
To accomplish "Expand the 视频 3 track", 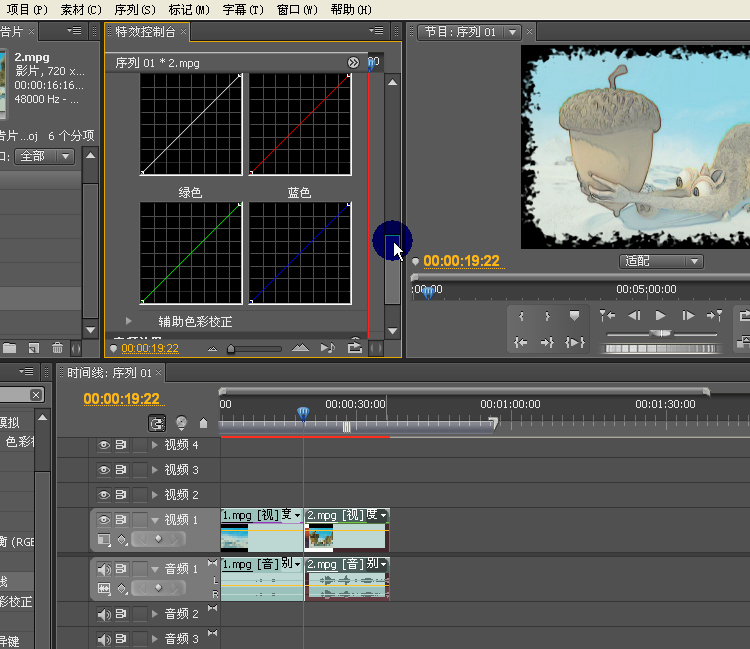I will click(x=154, y=470).
